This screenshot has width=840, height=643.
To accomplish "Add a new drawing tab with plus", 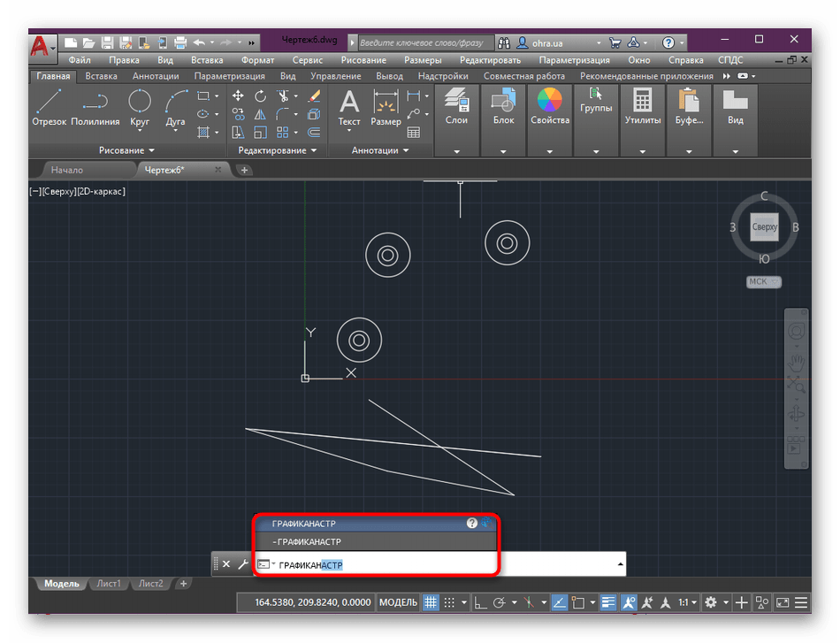I will (244, 170).
